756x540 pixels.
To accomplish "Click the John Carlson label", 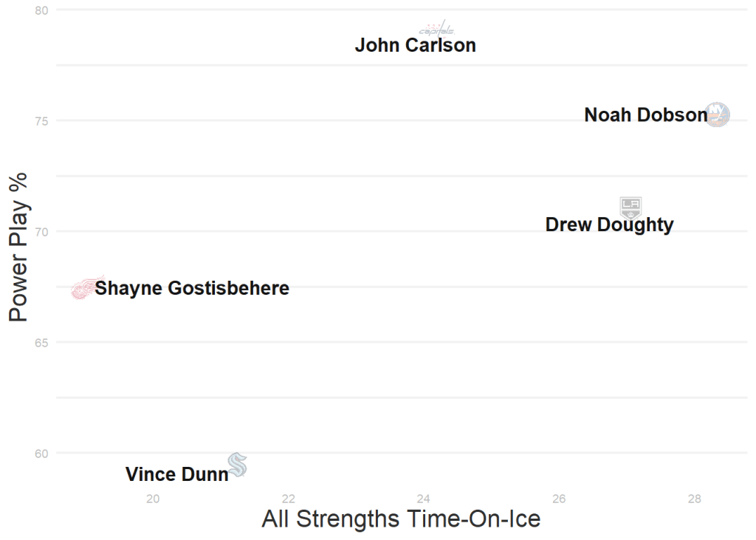I will pos(415,46).
